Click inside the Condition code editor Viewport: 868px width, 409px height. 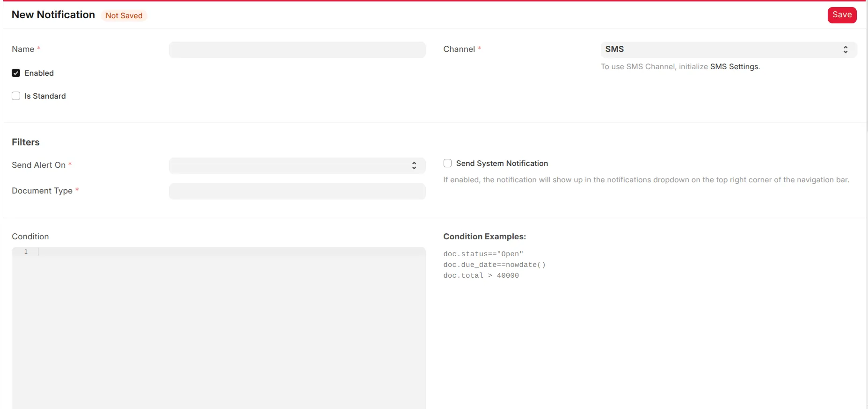229,327
